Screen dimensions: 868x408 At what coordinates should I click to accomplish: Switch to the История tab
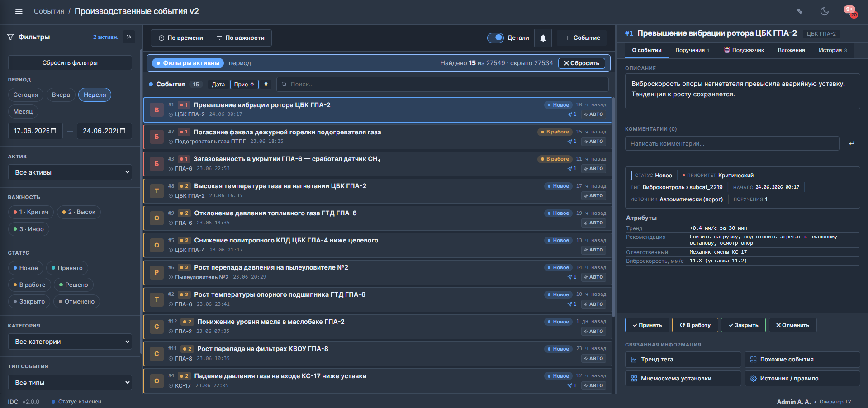coord(833,50)
